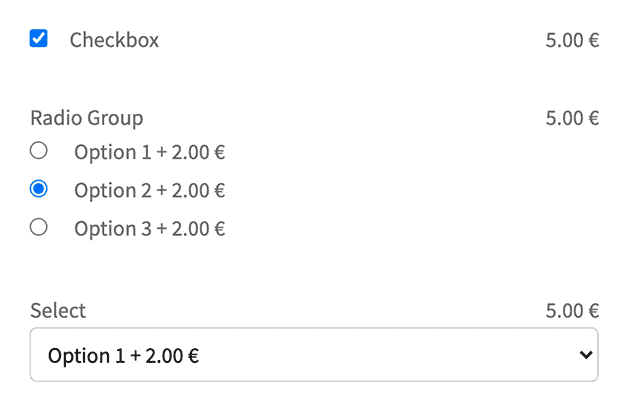The width and height of the screenshot is (632, 417).
Task: Choose the Option 3 radio button
Action: click(x=39, y=227)
